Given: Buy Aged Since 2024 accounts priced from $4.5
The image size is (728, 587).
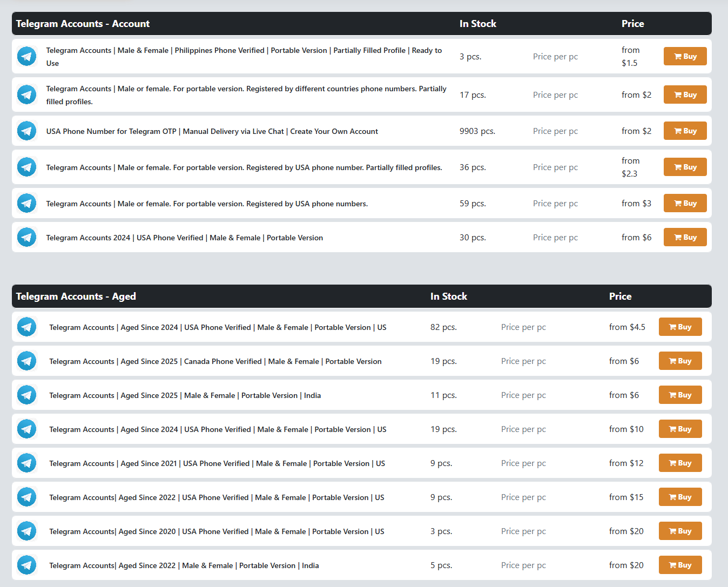Looking at the screenshot, I should click(x=680, y=327).
